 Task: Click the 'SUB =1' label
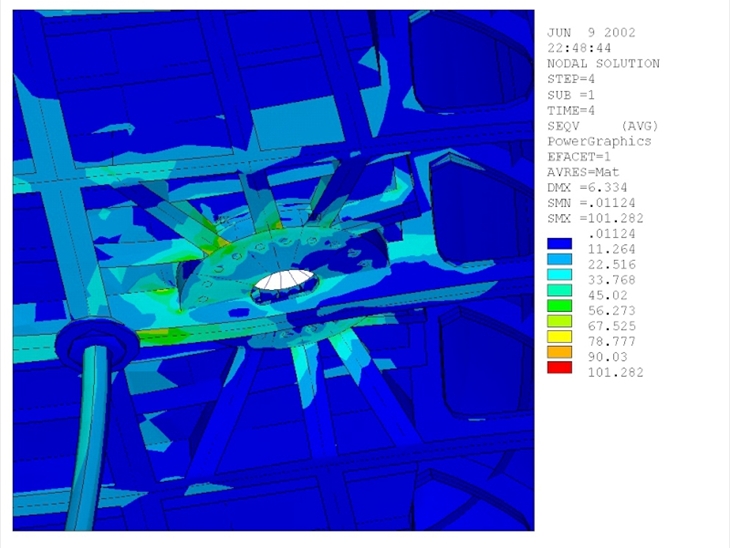[x=571, y=95]
